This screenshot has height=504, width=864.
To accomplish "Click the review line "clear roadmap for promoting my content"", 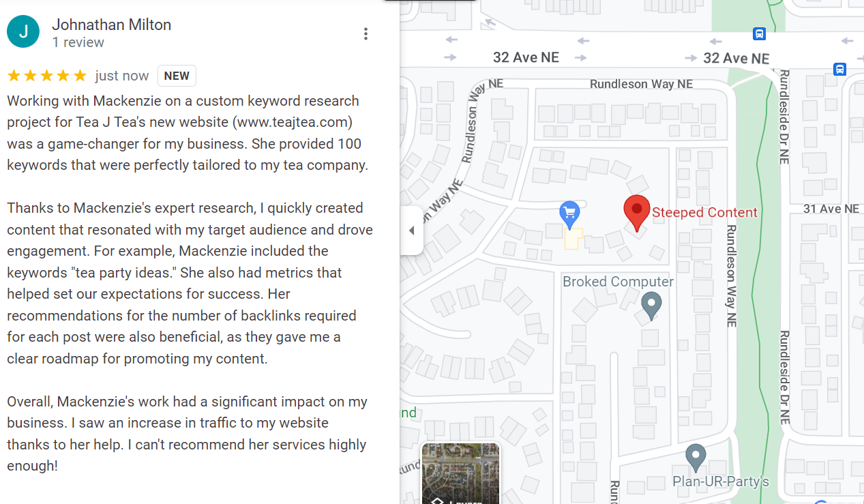I will [x=137, y=359].
